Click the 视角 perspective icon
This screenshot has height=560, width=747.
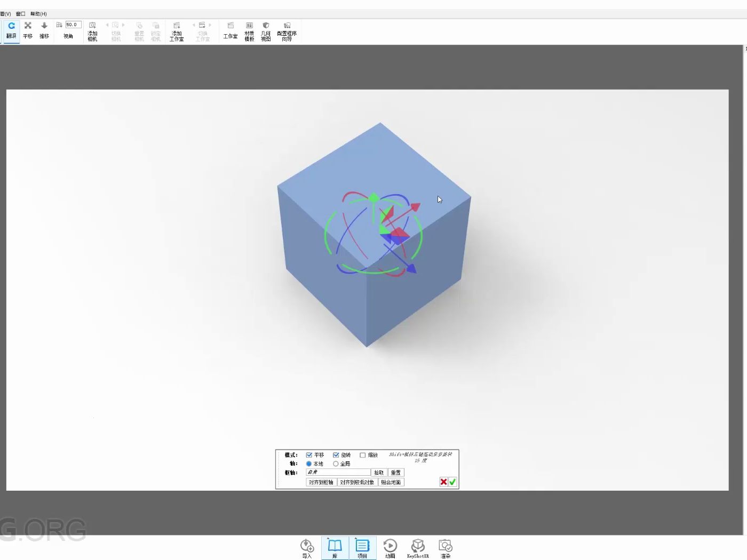(59, 25)
